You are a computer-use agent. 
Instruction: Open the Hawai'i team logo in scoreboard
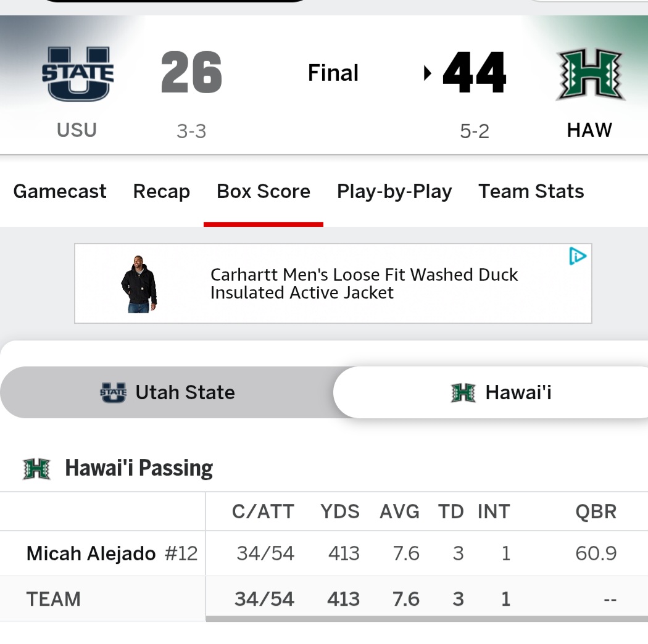(590, 75)
